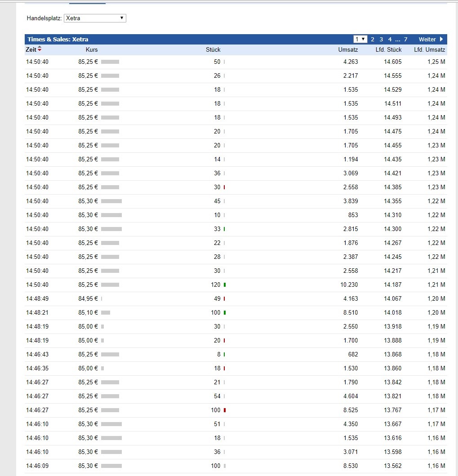Click the Times & Sales: Xetra header bar
The height and width of the screenshot is (476, 458).
pos(58,39)
